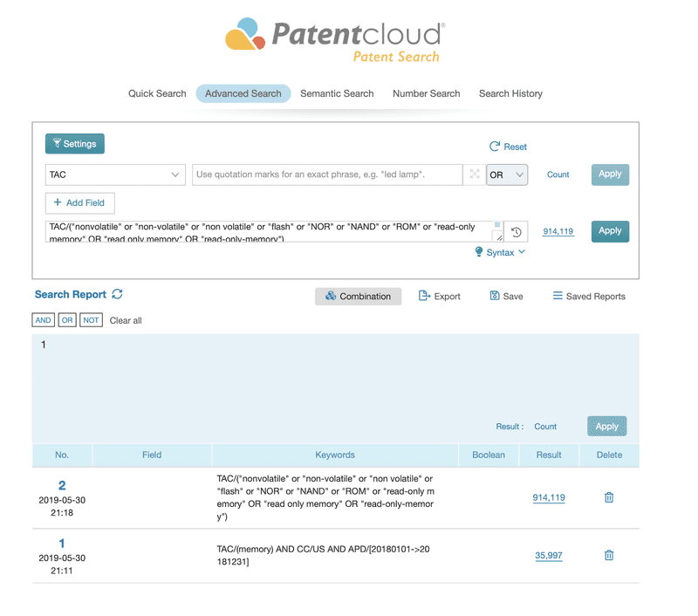Open the query history clock icon
This screenshot has height=616, width=698.
coord(516,231)
